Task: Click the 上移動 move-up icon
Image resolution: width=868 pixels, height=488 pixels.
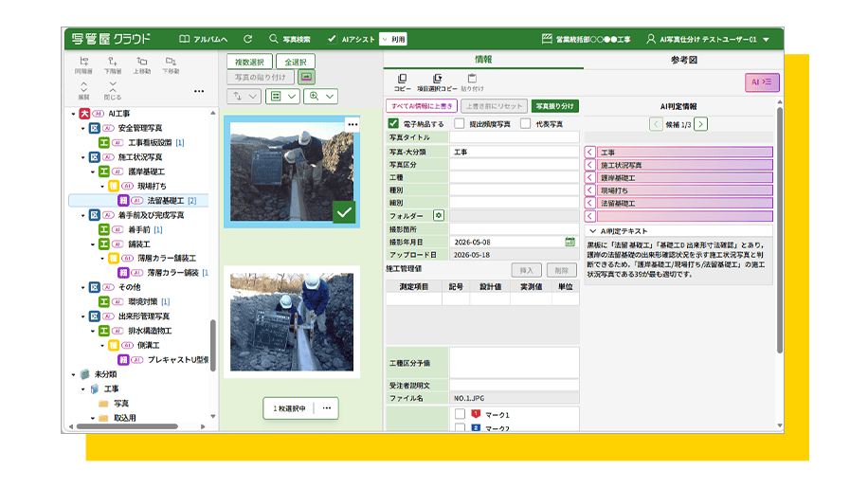Action: pos(142,62)
